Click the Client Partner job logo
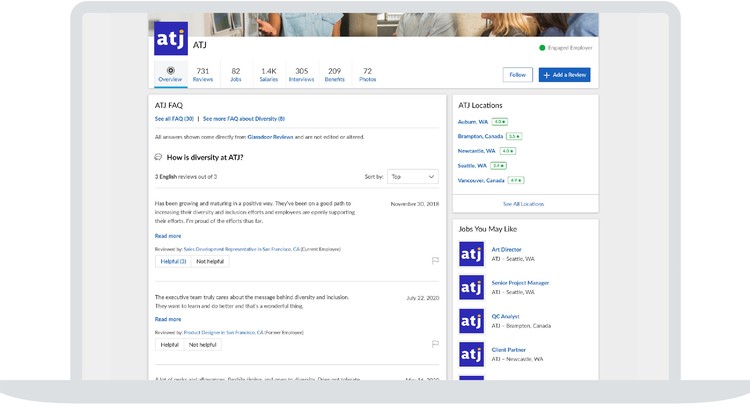 tap(471, 354)
